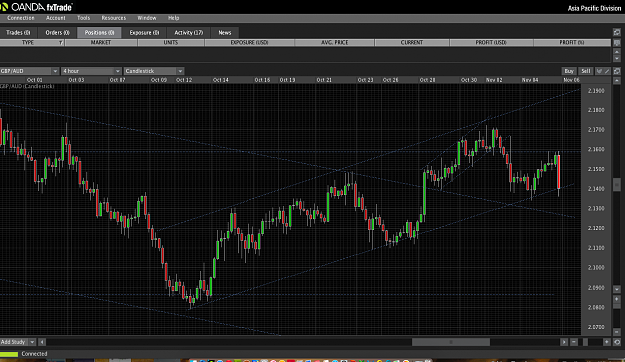Open the Resources menu

click(114, 18)
